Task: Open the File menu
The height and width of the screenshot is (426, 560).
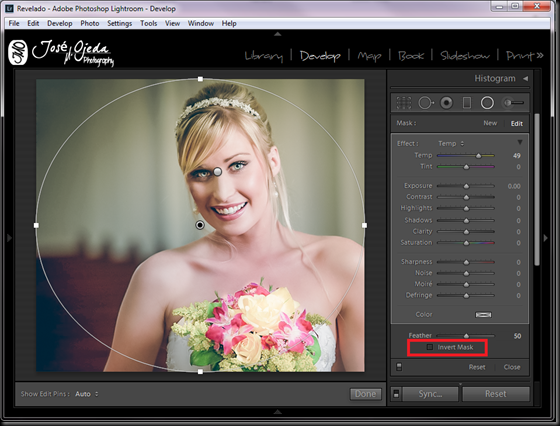Action: coord(14,24)
